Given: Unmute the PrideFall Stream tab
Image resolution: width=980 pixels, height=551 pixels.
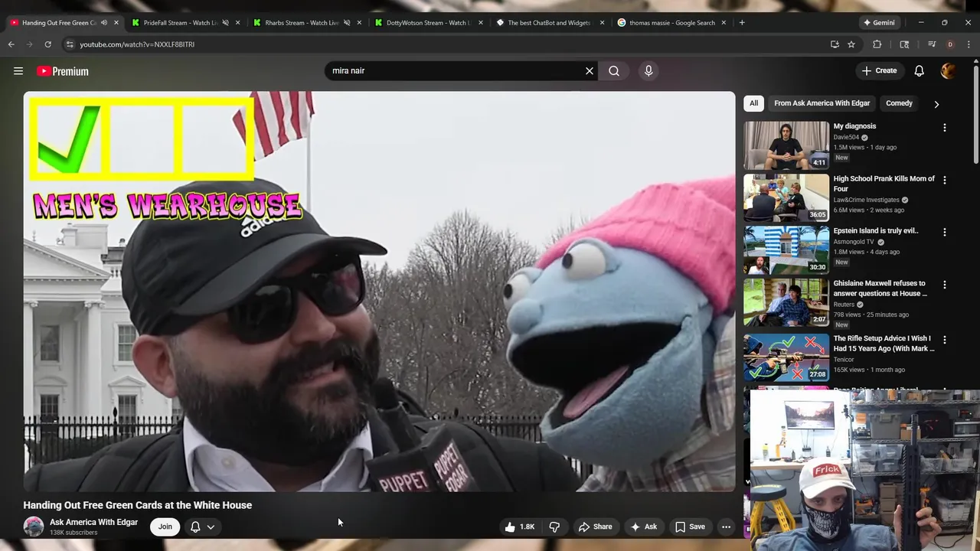Looking at the screenshot, I should 225,23.
